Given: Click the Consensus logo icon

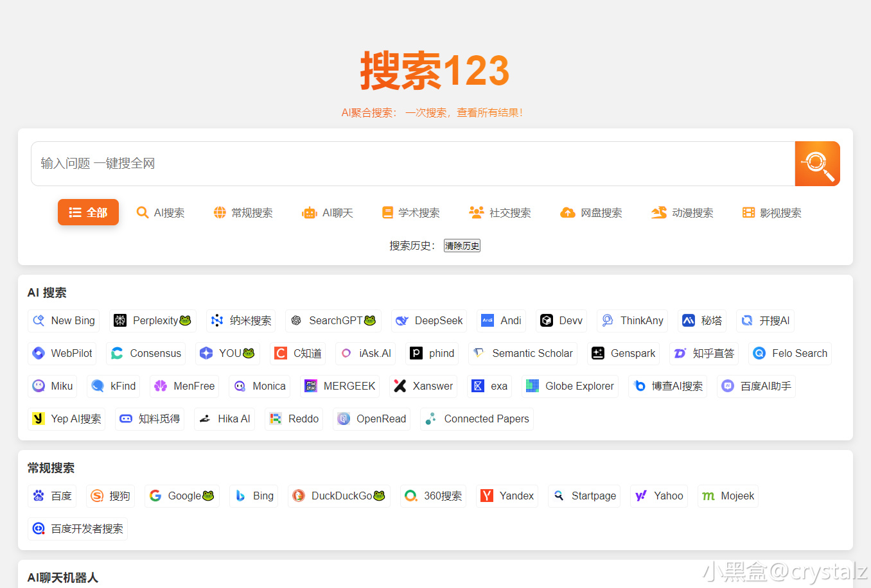Looking at the screenshot, I should click(x=117, y=353).
